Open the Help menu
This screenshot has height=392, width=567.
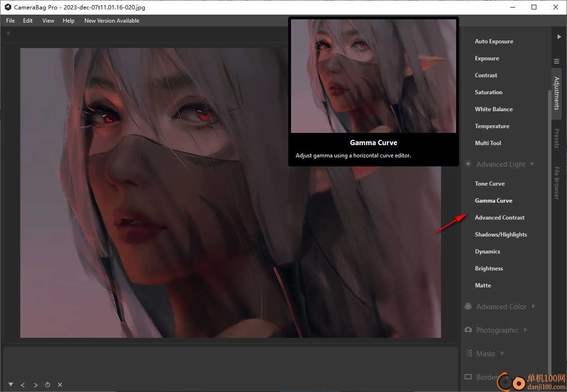pos(68,21)
